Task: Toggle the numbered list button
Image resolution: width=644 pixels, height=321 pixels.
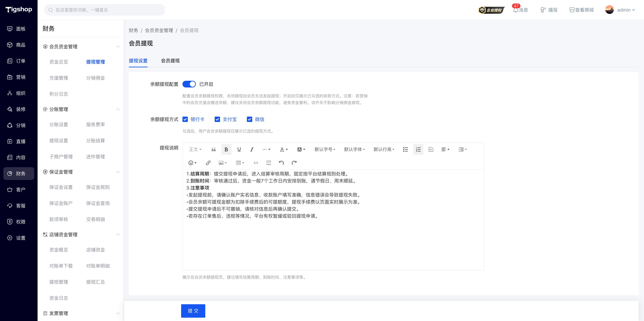Action: (418, 149)
